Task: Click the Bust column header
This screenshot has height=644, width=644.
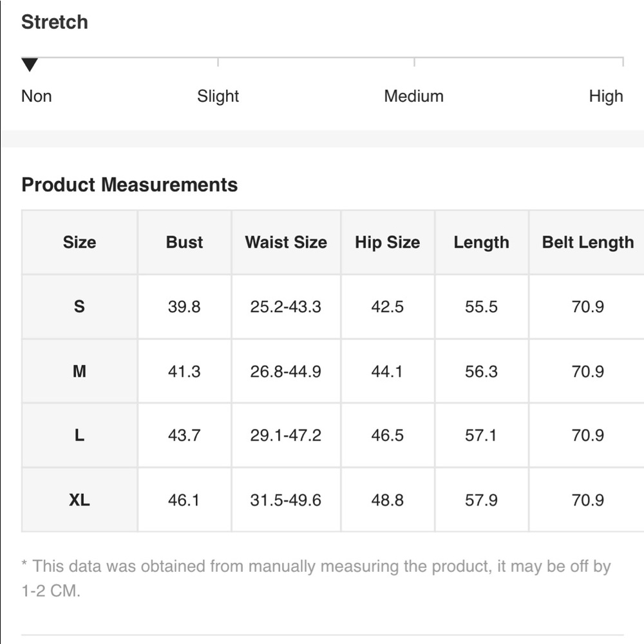Action: (x=184, y=242)
